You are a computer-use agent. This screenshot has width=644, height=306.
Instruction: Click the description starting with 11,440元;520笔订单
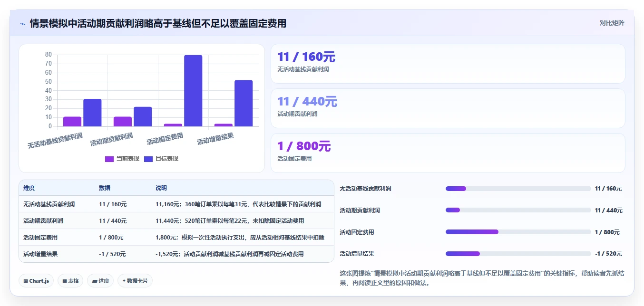coord(230,221)
